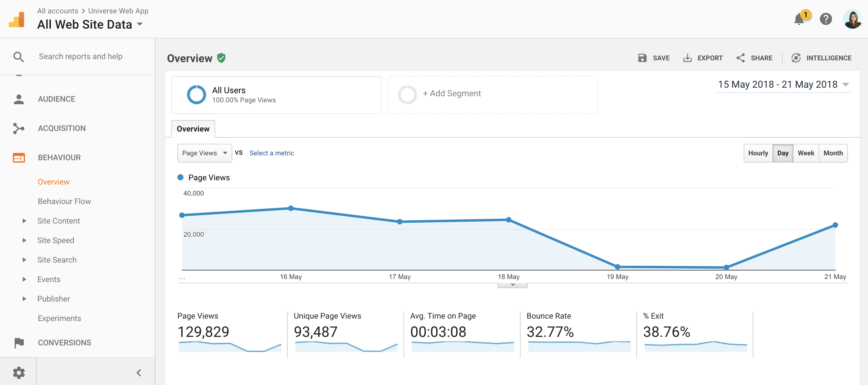Click the 18 May data point on chart
868x385 pixels.
tap(508, 220)
